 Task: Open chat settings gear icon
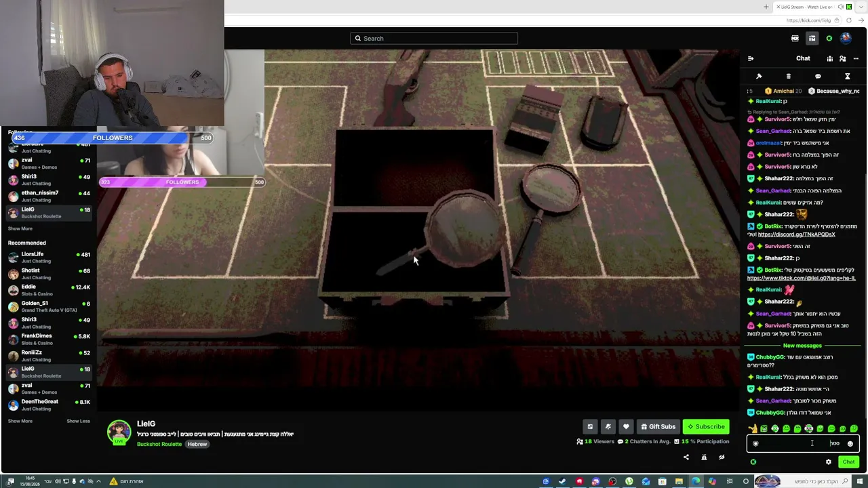[x=828, y=462]
